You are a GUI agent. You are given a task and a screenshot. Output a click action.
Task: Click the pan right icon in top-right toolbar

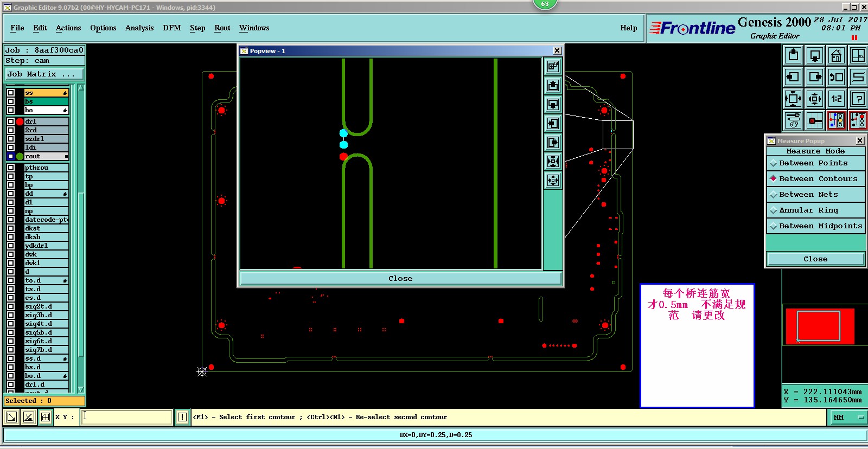click(x=815, y=77)
